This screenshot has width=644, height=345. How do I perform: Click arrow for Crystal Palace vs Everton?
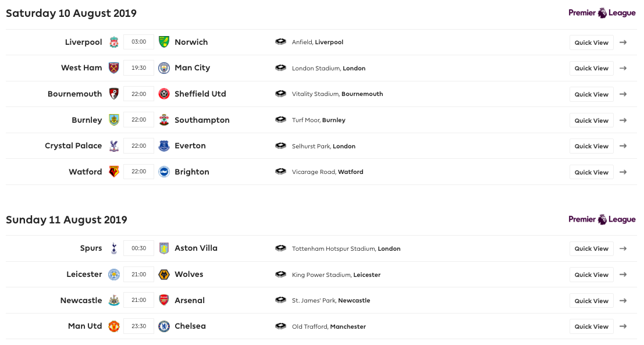pyautogui.click(x=623, y=146)
